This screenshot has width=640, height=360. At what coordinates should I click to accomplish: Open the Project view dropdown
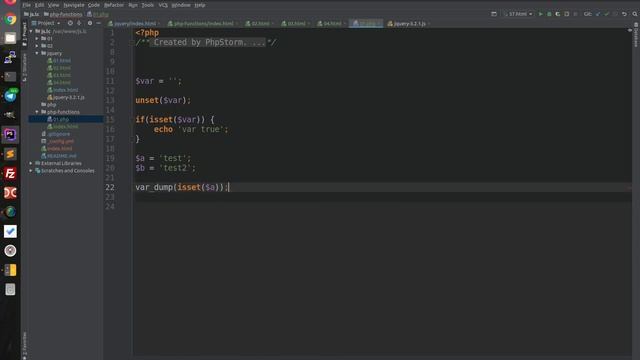tap(46, 23)
